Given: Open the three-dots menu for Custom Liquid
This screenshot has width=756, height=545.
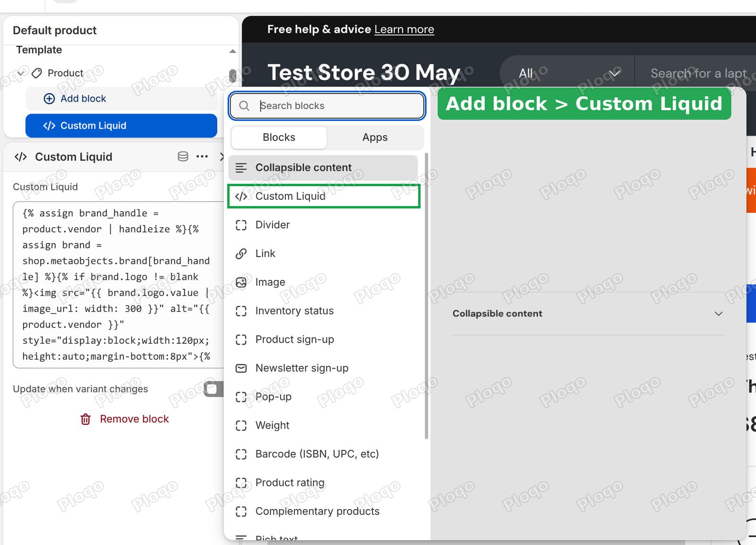Looking at the screenshot, I should coord(202,156).
